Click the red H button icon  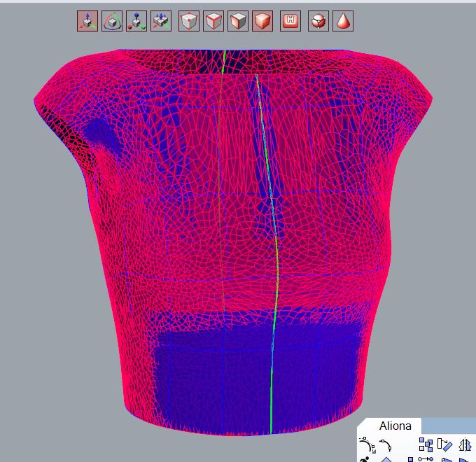tap(290, 21)
